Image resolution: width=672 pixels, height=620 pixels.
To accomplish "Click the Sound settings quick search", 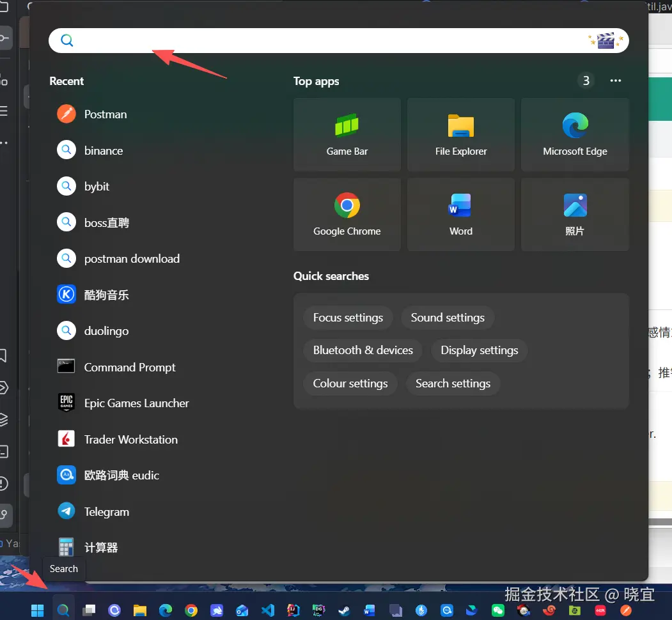I will coord(448,318).
